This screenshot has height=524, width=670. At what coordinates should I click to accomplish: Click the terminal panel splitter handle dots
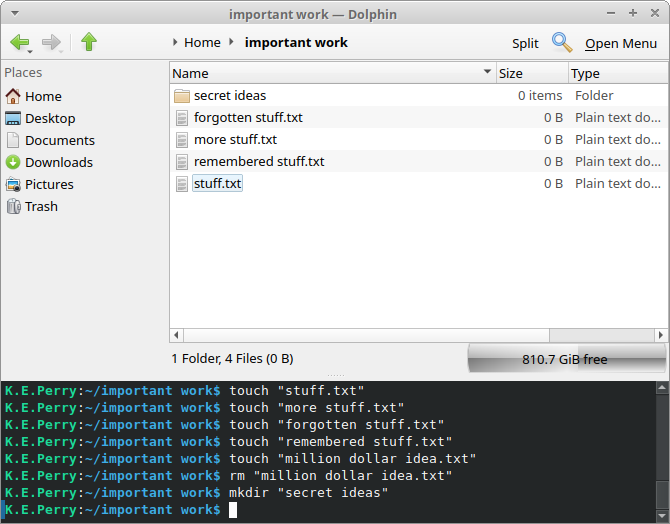click(x=335, y=376)
